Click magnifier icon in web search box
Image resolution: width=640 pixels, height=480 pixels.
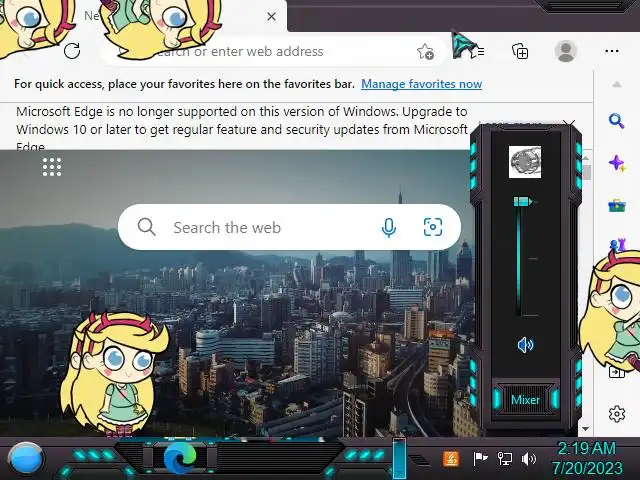pos(147,227)
